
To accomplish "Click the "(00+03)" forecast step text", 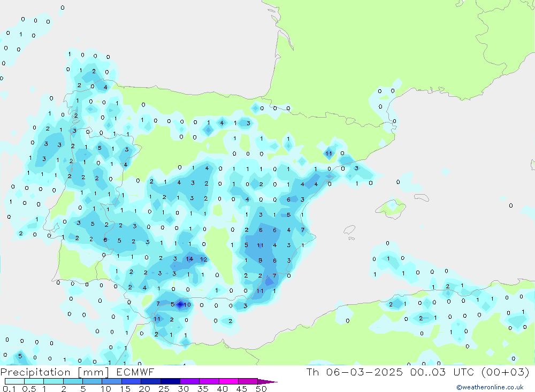I will tap(506, 372).
